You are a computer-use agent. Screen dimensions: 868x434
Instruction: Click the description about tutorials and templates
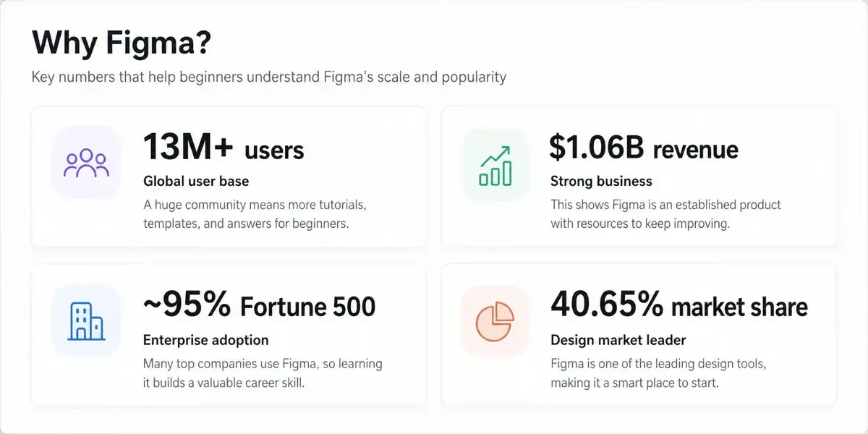(x=255, y=214)
